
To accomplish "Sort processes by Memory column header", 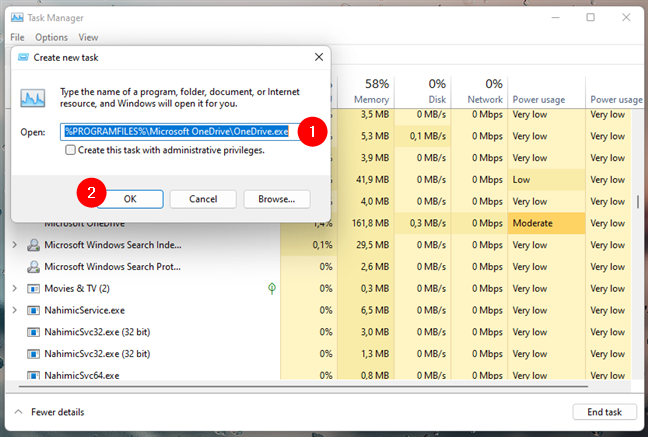I will pyautogui.click(x=370, y=100).
